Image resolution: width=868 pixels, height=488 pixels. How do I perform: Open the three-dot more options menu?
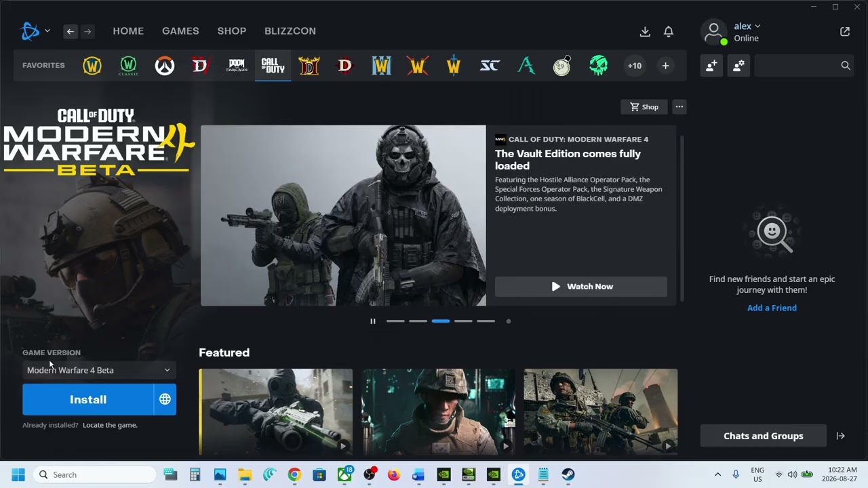click(679, 107)
